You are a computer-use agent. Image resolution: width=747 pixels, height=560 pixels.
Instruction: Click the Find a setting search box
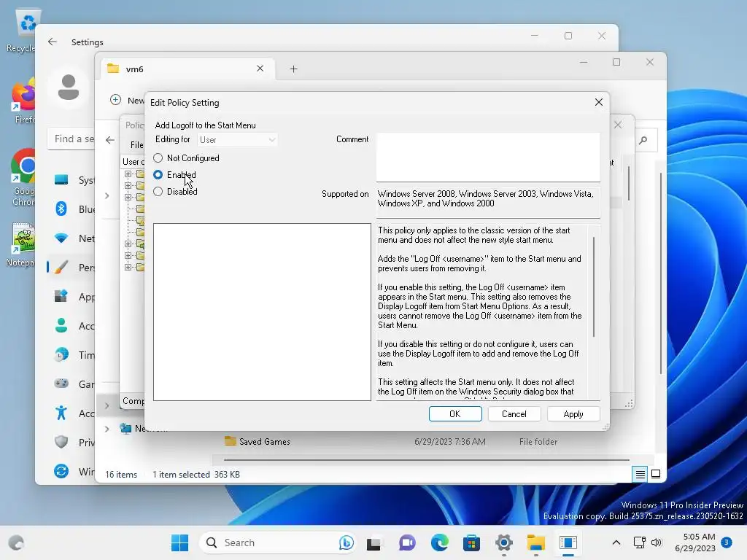pyautogui.click(x=71, y=139)
